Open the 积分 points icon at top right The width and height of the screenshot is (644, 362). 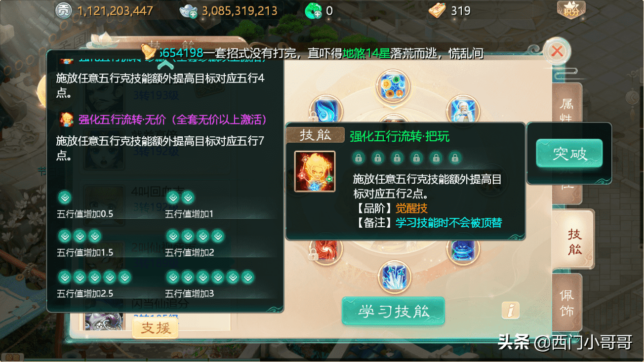571,10
